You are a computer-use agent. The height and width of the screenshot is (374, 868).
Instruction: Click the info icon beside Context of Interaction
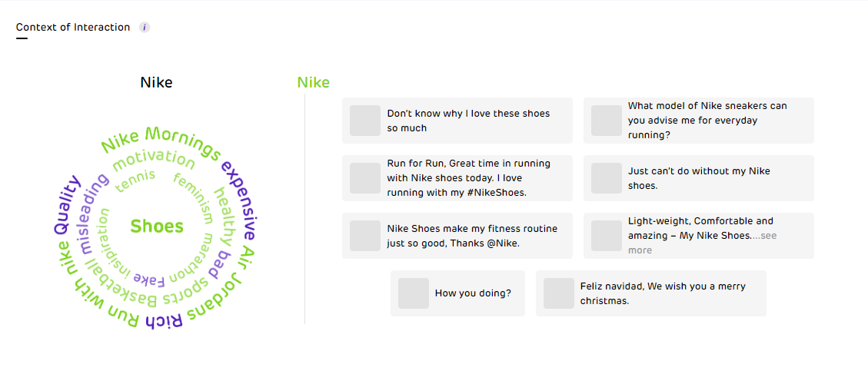pyautogui.click(x=145, y=28)
